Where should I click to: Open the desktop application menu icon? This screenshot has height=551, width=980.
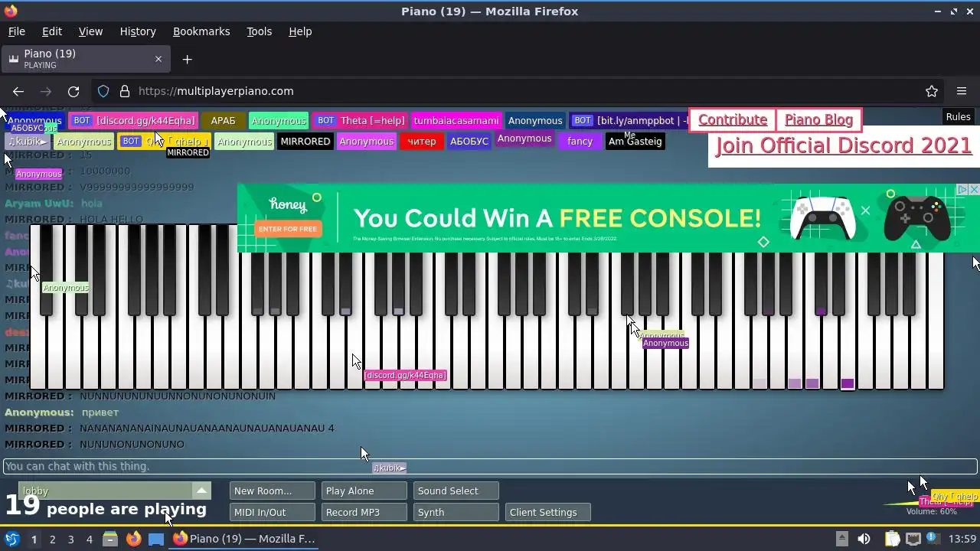[x=12, y=539]
